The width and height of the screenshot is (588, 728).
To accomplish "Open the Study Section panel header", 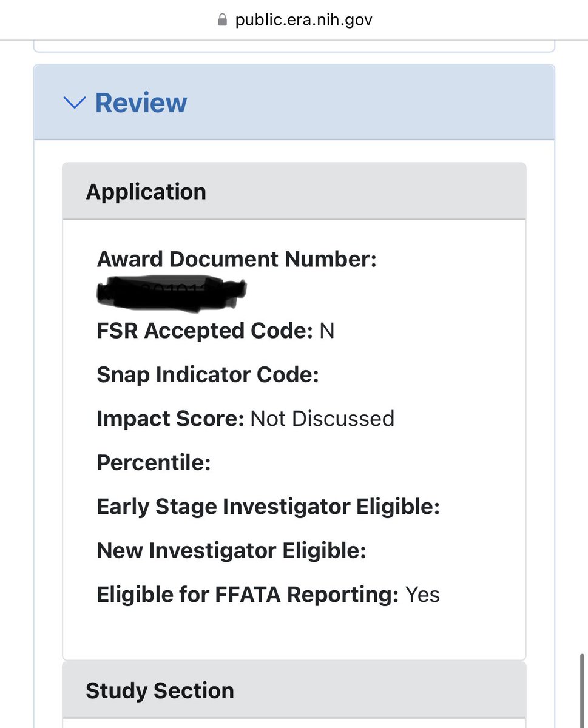I will click(294, 690).
